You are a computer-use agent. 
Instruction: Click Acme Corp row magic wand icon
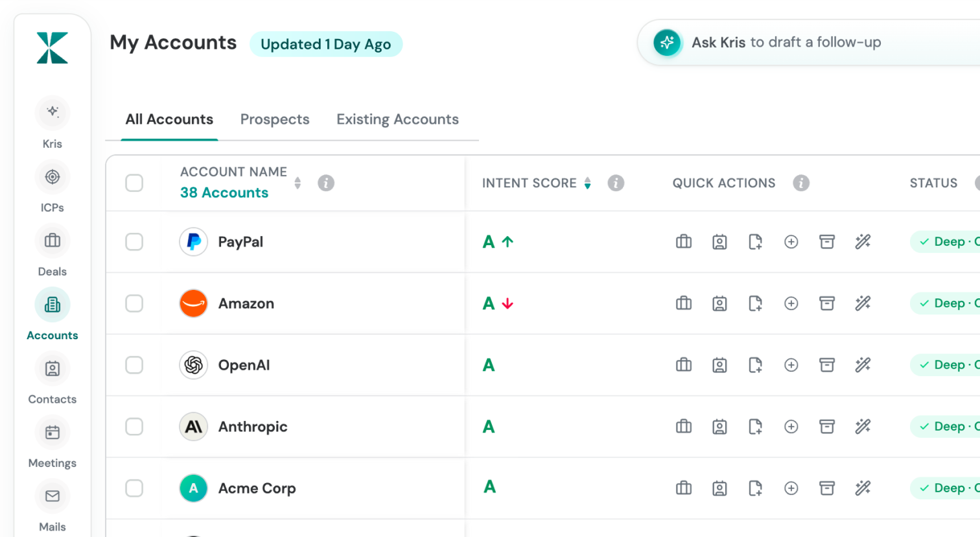[863, 488]
